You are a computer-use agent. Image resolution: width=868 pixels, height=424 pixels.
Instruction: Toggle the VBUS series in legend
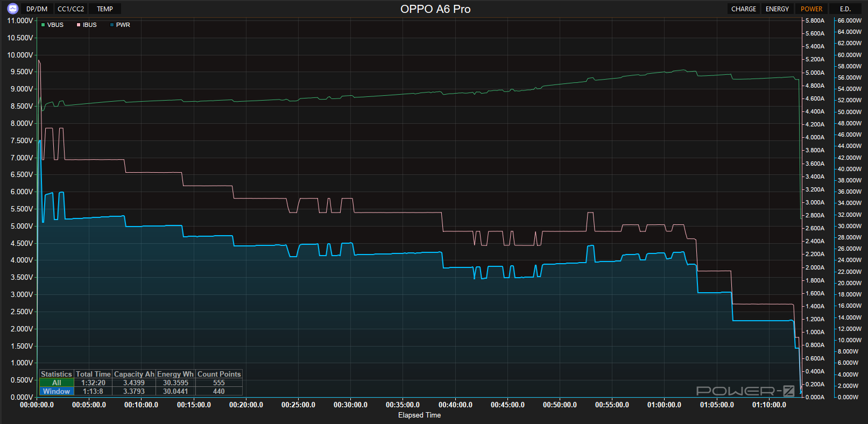coord(53,25)
